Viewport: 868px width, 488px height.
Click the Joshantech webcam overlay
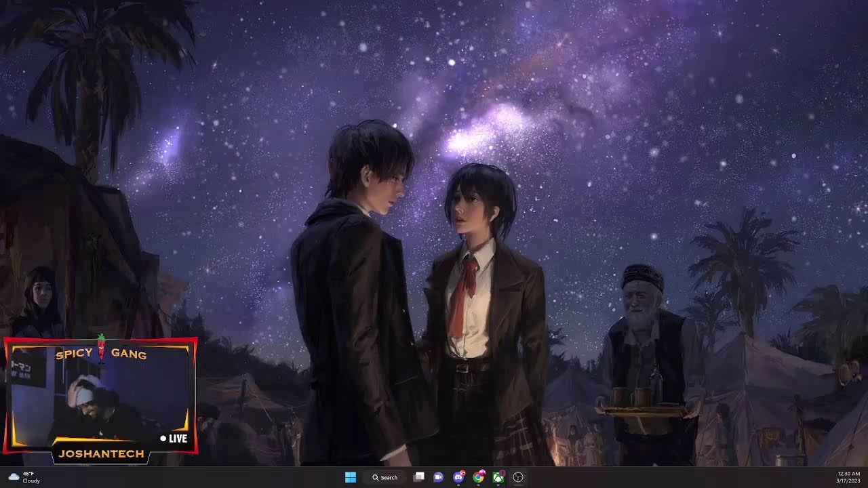pos(100,399)
